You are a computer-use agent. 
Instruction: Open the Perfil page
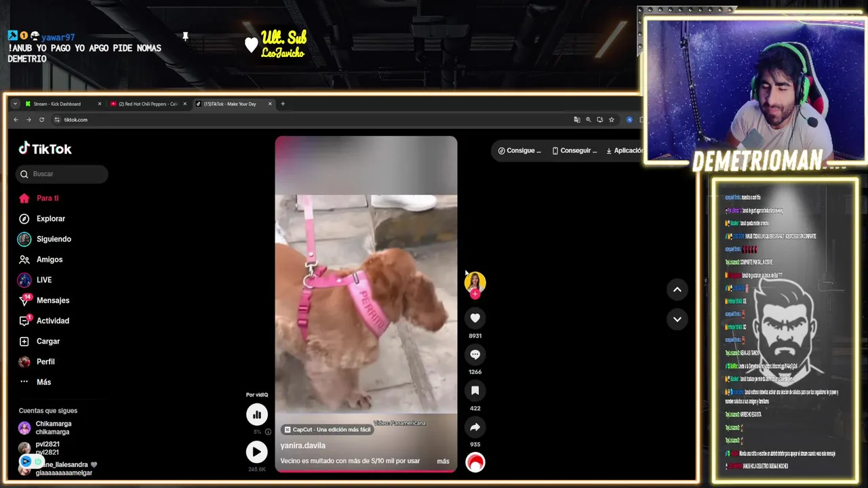[x=45, y=361]
